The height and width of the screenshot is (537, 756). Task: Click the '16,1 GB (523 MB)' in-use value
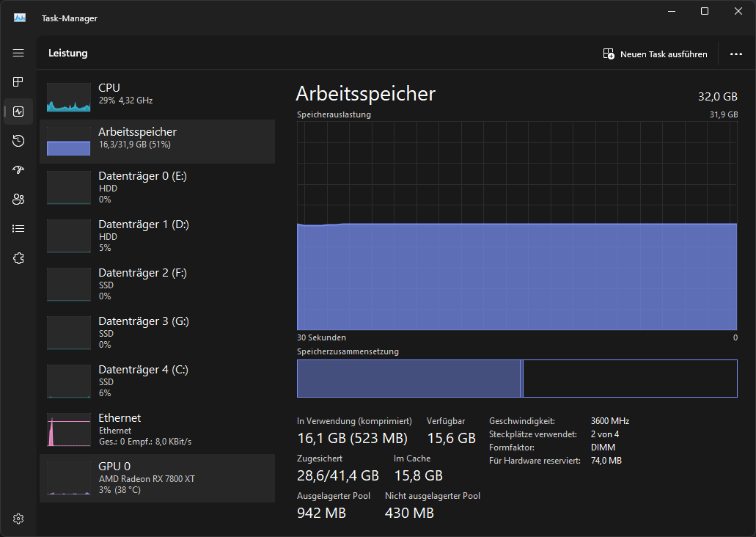point(353,438)
